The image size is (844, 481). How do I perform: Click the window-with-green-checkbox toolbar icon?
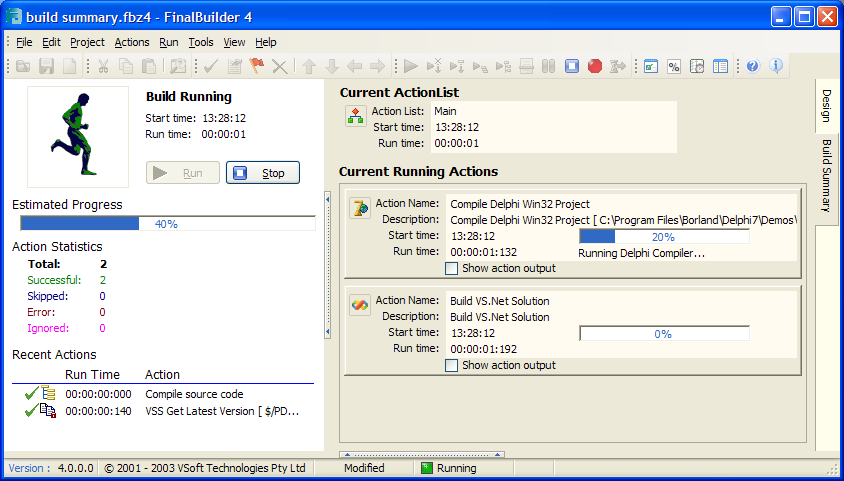pyautogui.click(x=651, y=66)
